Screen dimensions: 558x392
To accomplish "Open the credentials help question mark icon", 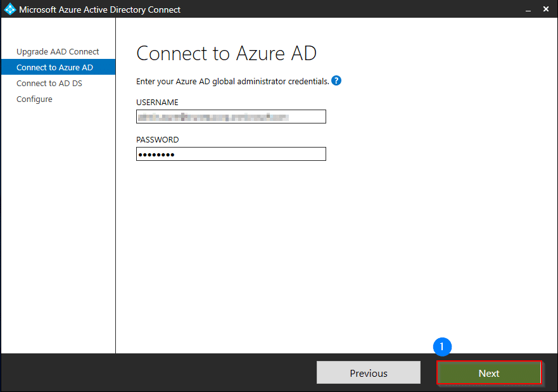I will 336,81.
